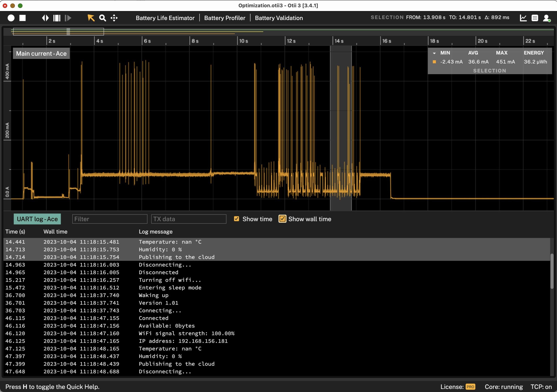The width and height of the screenshot is (557, 392).
Task: Open Battery Life Estimator tool
Action: tap(165, 18)
